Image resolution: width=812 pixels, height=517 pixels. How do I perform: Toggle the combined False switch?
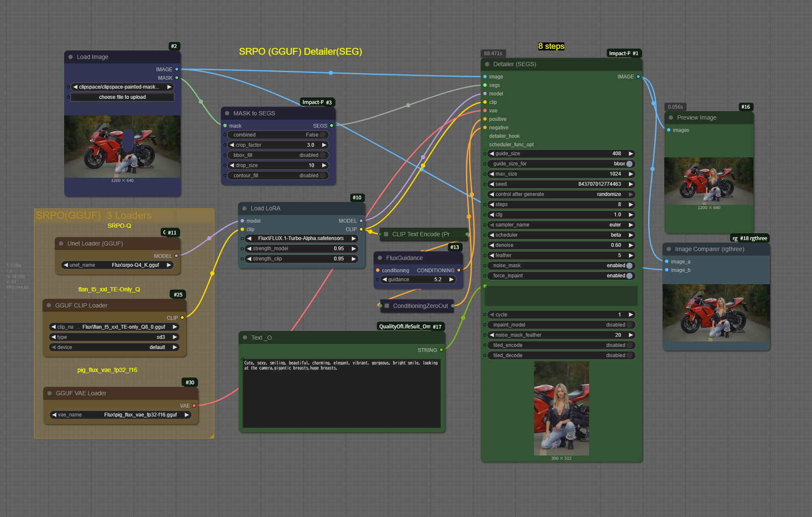click(x=323, y=135)
